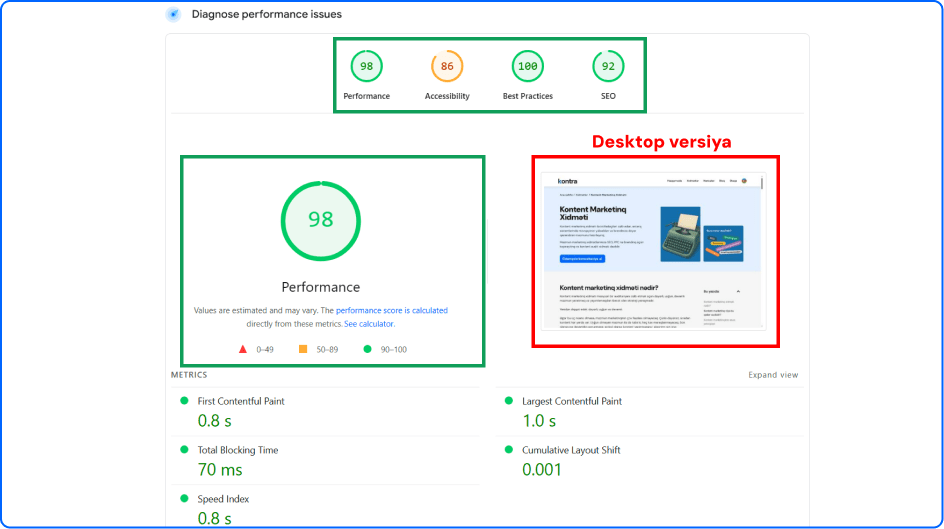Click the 'Best Practices' category label

point(527,96)
